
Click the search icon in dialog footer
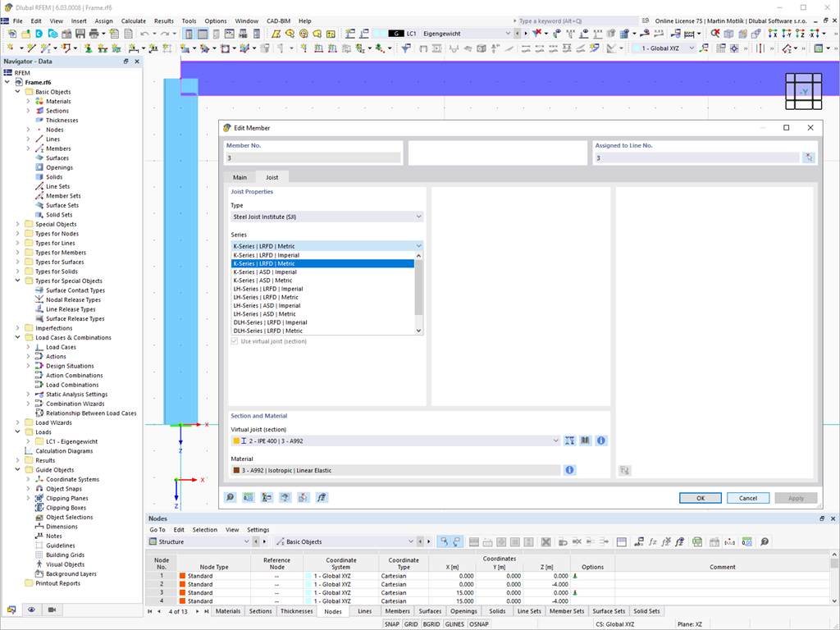point(230,497)
